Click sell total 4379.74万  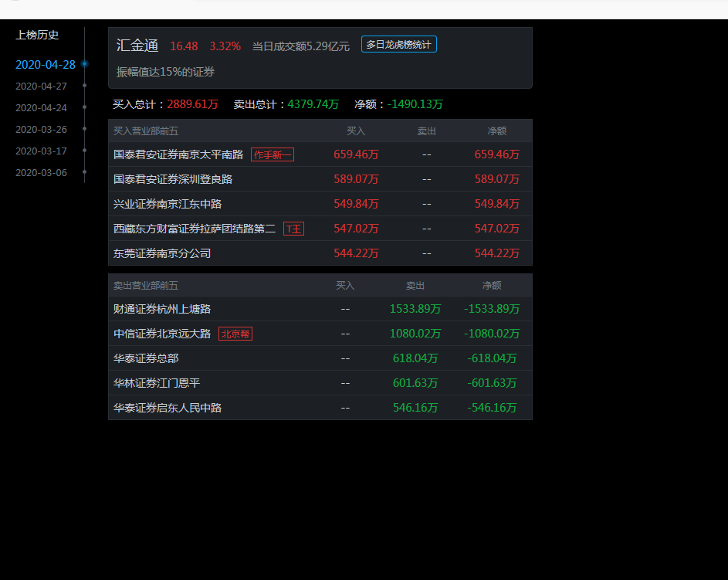313,104
